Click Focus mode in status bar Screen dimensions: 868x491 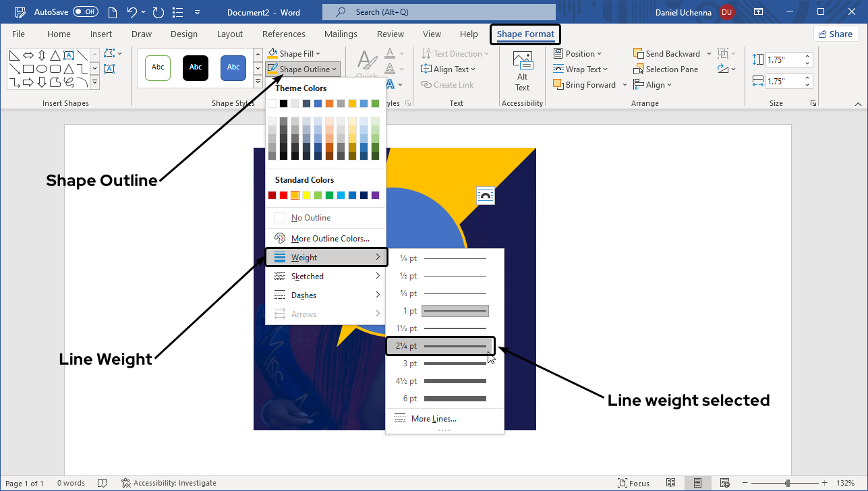coord(633,483)
